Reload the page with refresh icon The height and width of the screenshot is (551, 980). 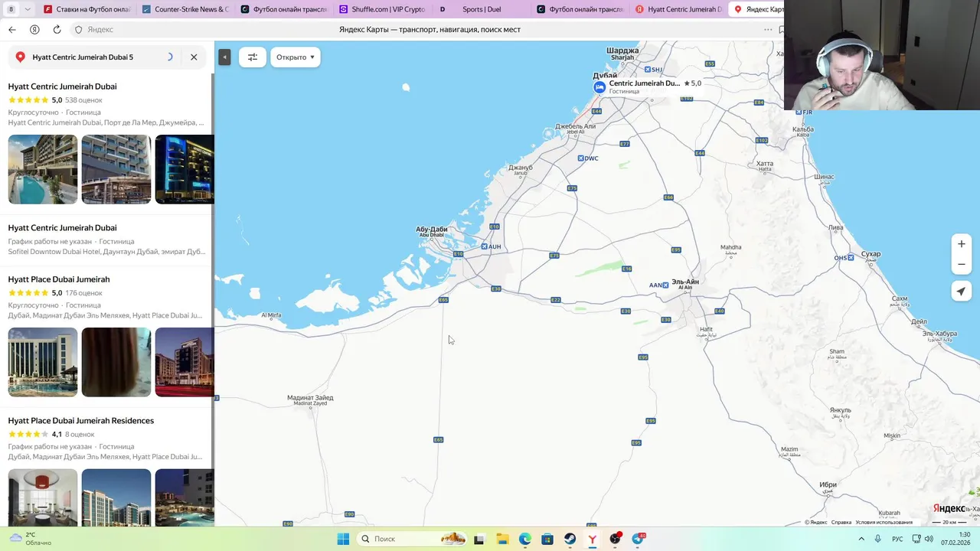pyautogui.click(x=57, y=29)
